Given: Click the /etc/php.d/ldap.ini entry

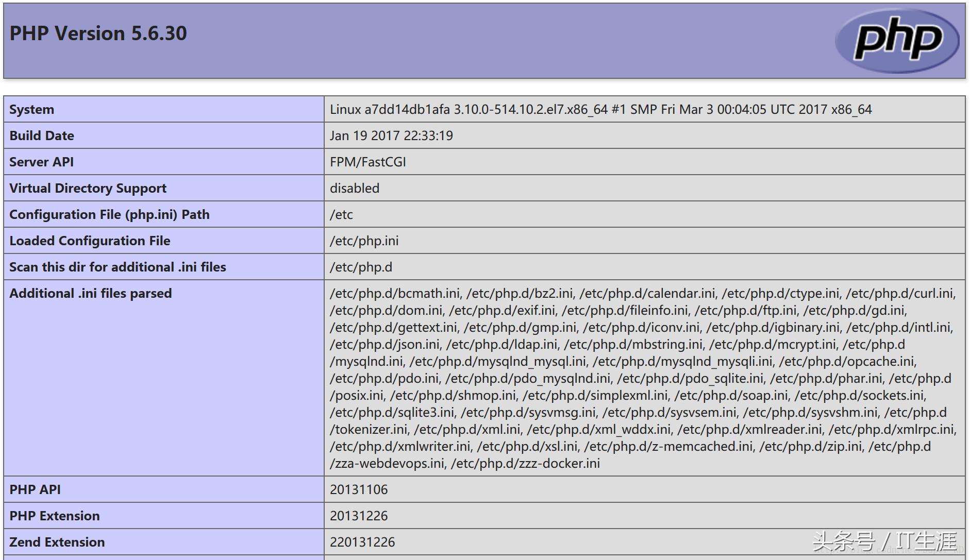Looking at the screenshot, I should (x=501, y=344).
